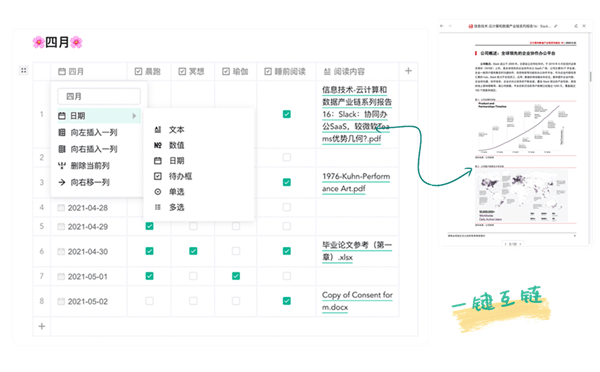Close the PDF preview window
The height and width of the screenshot is (372, 600).
pyautogui.click(x=584, y=26)
